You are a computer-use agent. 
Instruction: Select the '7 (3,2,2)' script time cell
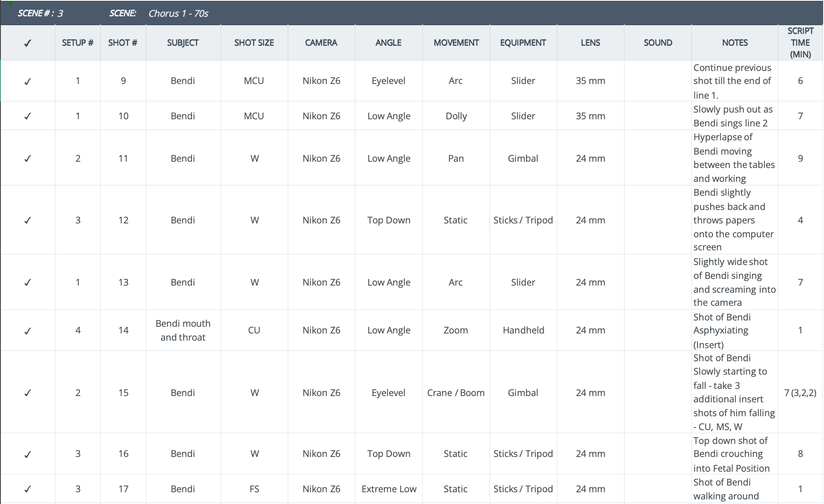point(800,393)
